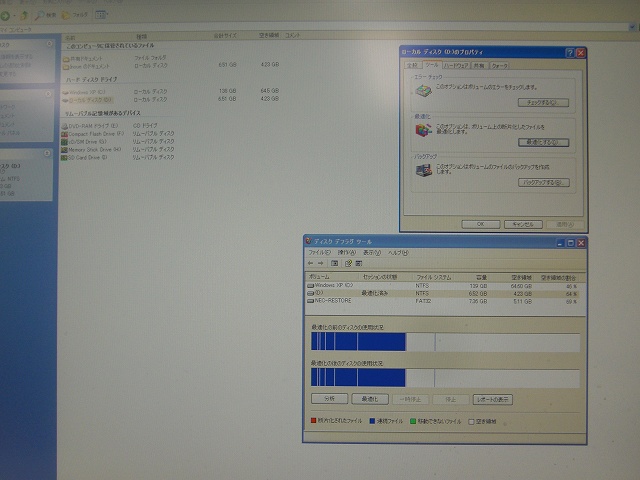Click the forward arrow in Defragmenter toolbar
This screenshot has height=480, width=640.
coord(321,263)
